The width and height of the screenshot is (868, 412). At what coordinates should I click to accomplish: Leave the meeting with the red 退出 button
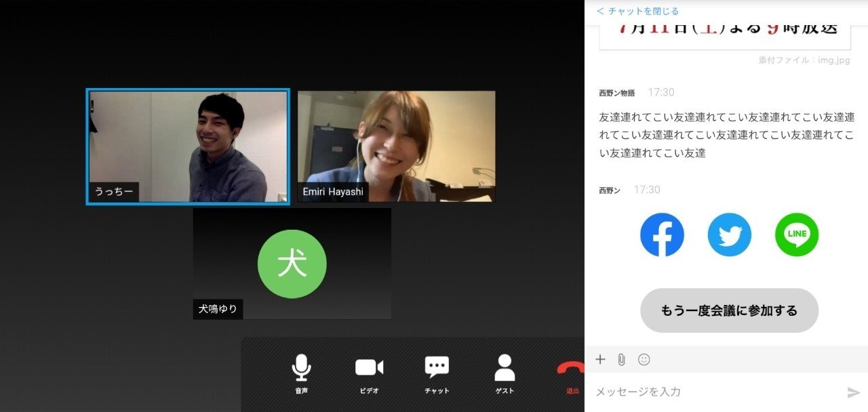pyautogui.click(x=572, y=369)
